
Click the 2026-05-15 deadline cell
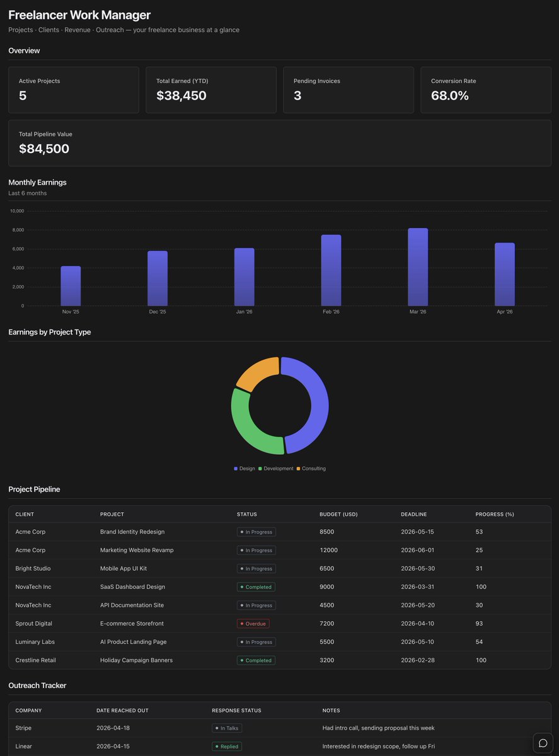click(417, 532)
